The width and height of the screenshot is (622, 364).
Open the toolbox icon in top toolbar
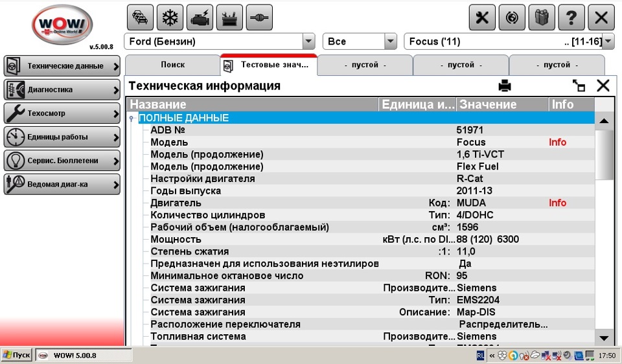pyautogui.click(x=229, y=17)
